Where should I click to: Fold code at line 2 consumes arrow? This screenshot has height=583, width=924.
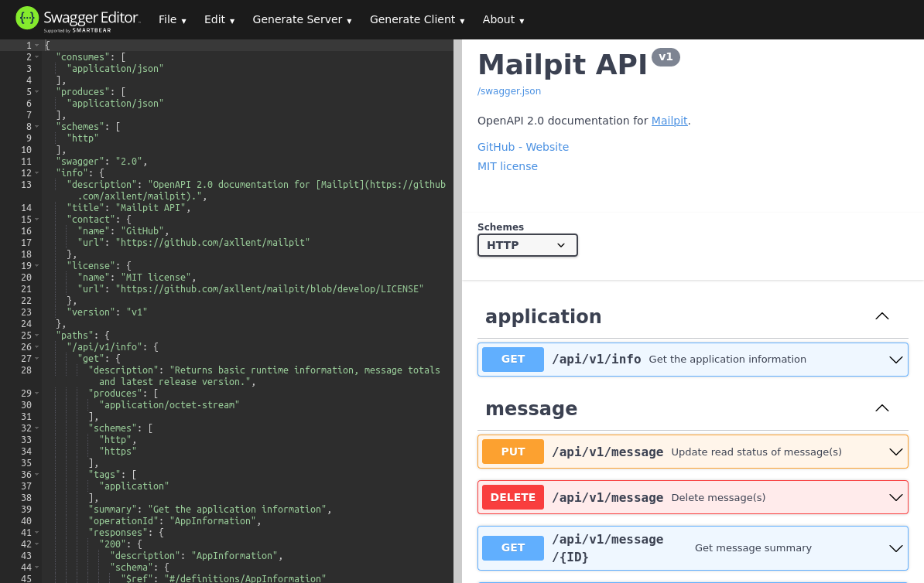(x=37, y=57)
